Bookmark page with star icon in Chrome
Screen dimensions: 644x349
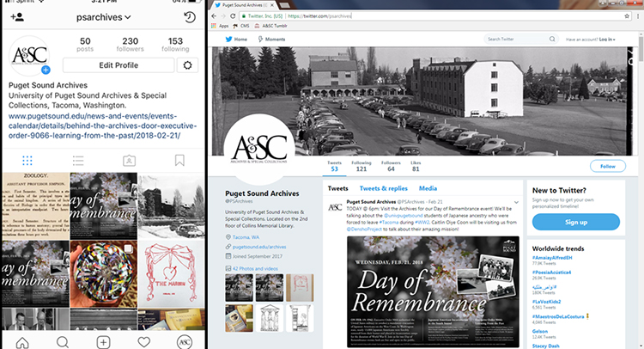pos(627,16)
